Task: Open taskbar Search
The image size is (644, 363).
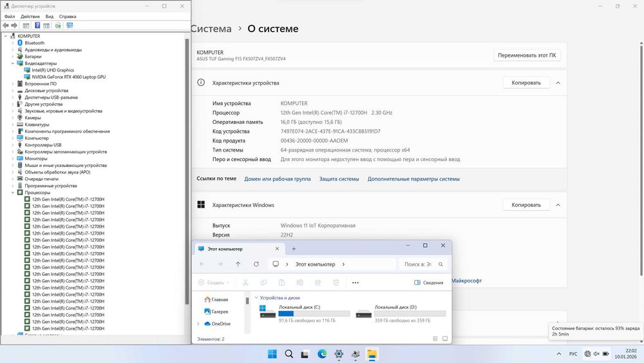Action: pyautogui.click(x=289, y=354)
